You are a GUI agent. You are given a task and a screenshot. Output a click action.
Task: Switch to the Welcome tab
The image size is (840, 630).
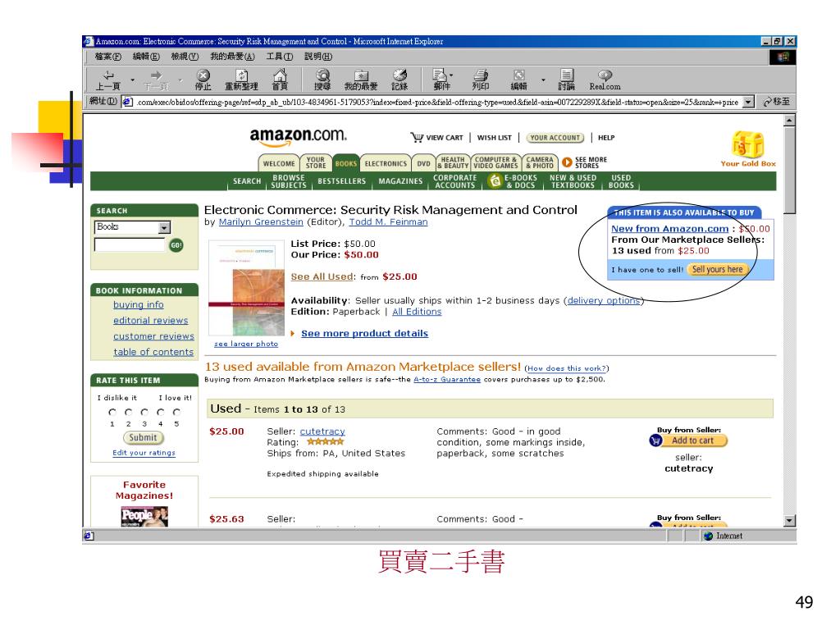279,163
